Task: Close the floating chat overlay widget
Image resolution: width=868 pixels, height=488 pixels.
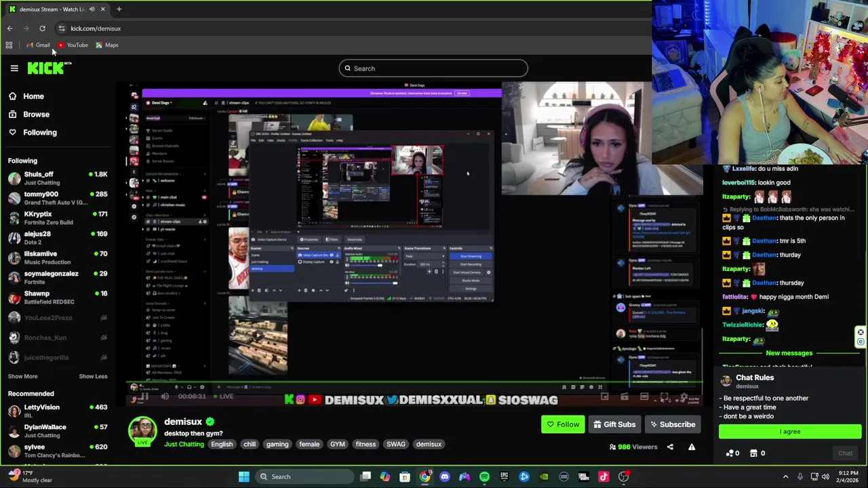Action: click(861, 333)
